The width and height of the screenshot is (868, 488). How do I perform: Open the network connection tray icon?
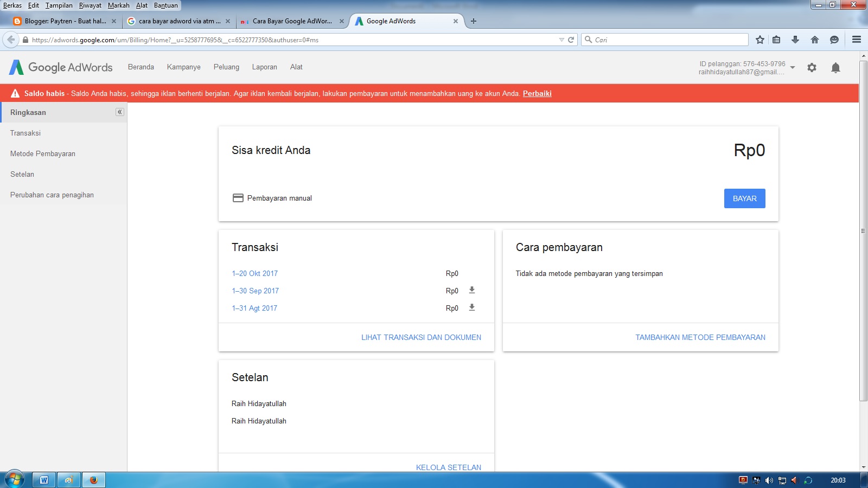[x=782, y=480]
